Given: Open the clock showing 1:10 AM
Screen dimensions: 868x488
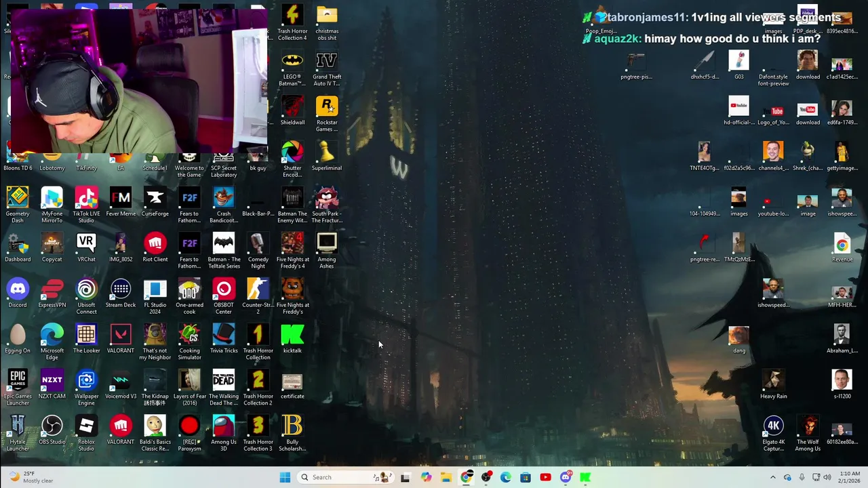Looking at the screenshot, I should click(x=848, y=477).
